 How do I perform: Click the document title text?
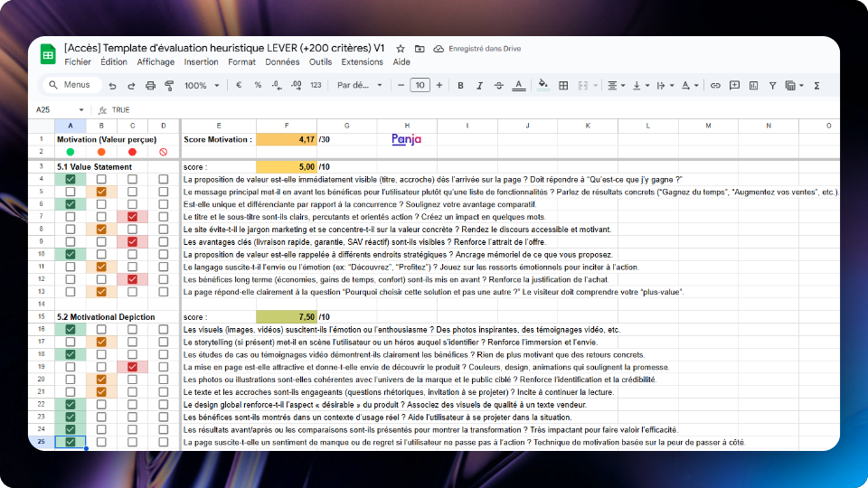224,48
